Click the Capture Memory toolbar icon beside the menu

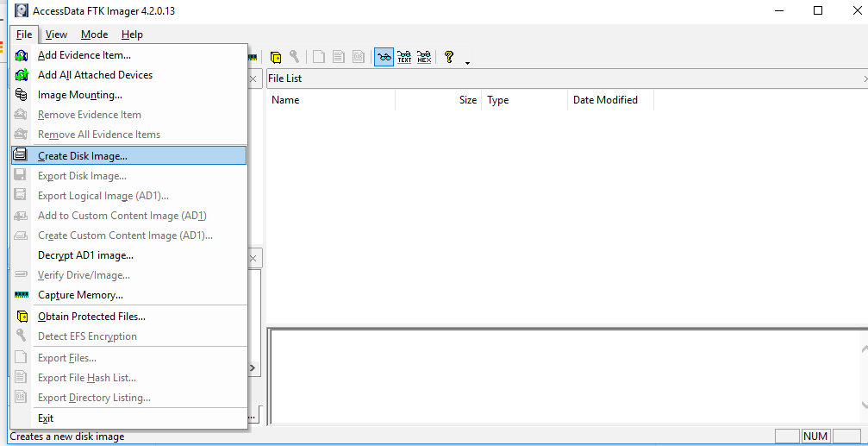pyautogui.click(x=253, y=57)
